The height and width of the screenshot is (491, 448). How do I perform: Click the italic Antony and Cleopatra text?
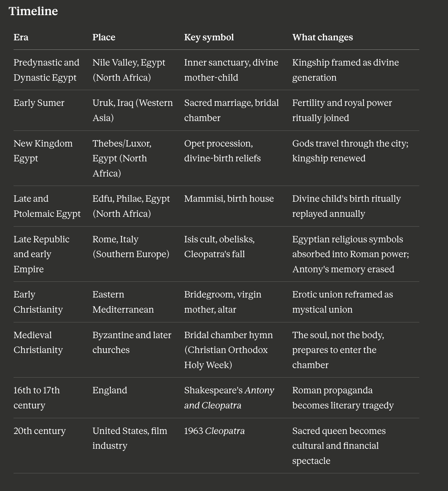[x=229, y=398]
